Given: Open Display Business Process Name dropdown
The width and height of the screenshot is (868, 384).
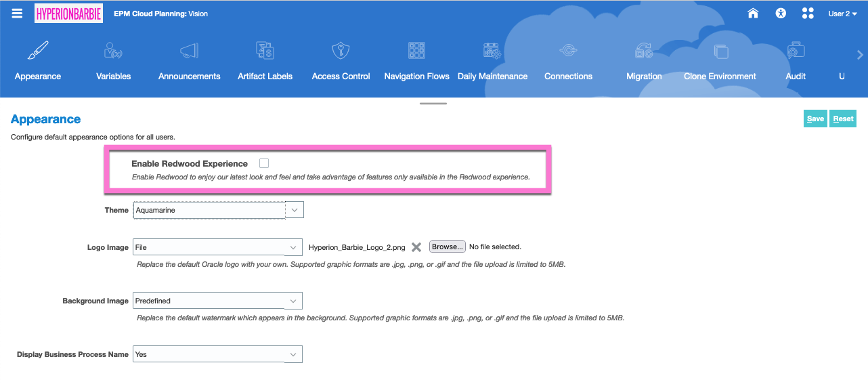Looking at the screenshot, I should coord(293,354).
